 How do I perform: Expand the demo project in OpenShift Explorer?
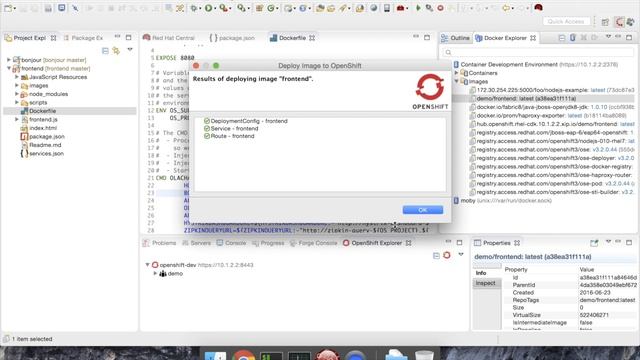(x=155, y=273)
